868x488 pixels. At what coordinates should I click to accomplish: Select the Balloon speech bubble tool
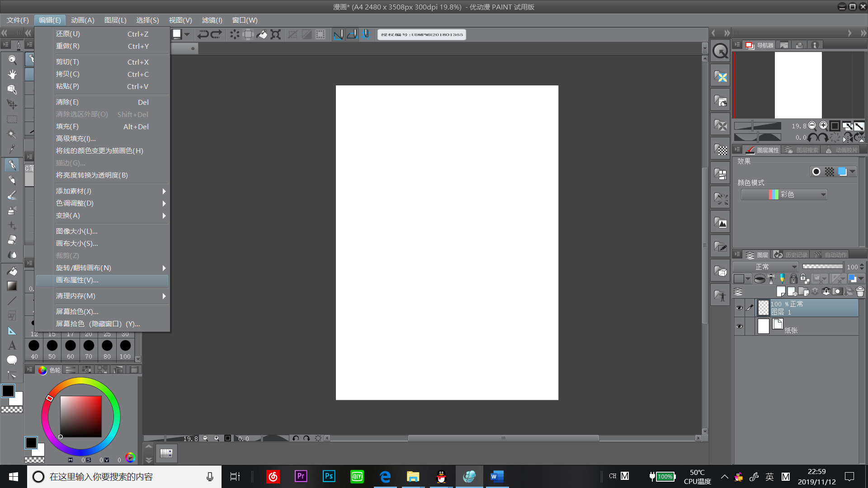pyautogui.click(x=12, y=360)
